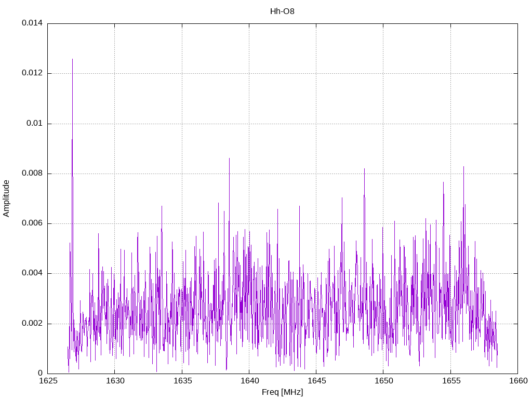Select the 1660 x-axis tick label
The width and height of the screenshot is (532, 399).
(x=517, y=381)
